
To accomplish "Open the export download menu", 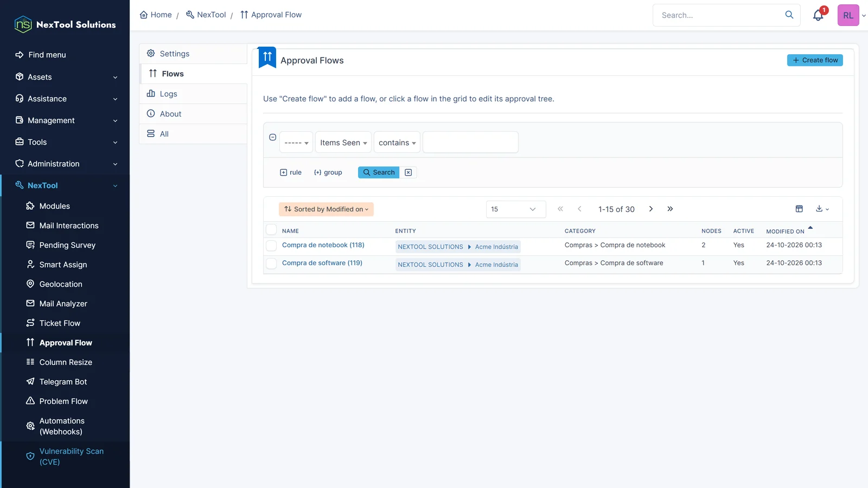I will tap(822, 209).
